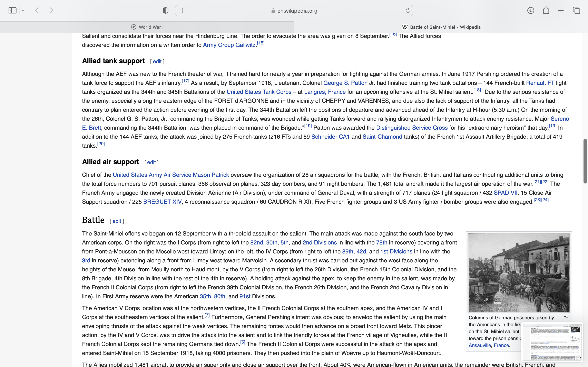Enlarge the German prisoners image via the expand icon
Screen dimensions: 588x367
point(566,317)
